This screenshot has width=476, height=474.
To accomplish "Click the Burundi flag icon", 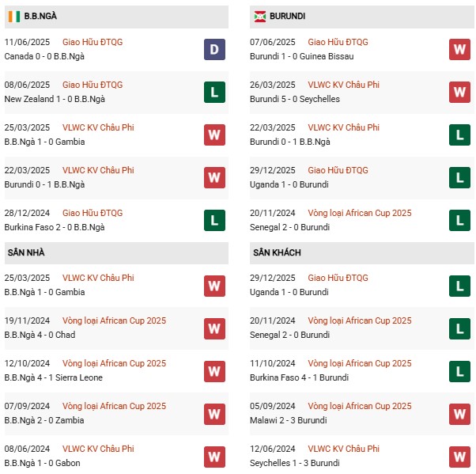I will 259,16.
